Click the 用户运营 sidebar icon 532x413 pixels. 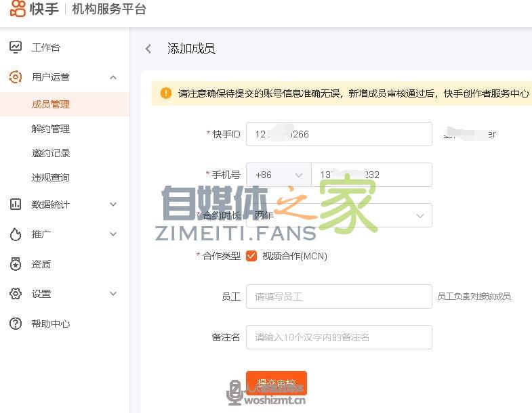(15, 77)
